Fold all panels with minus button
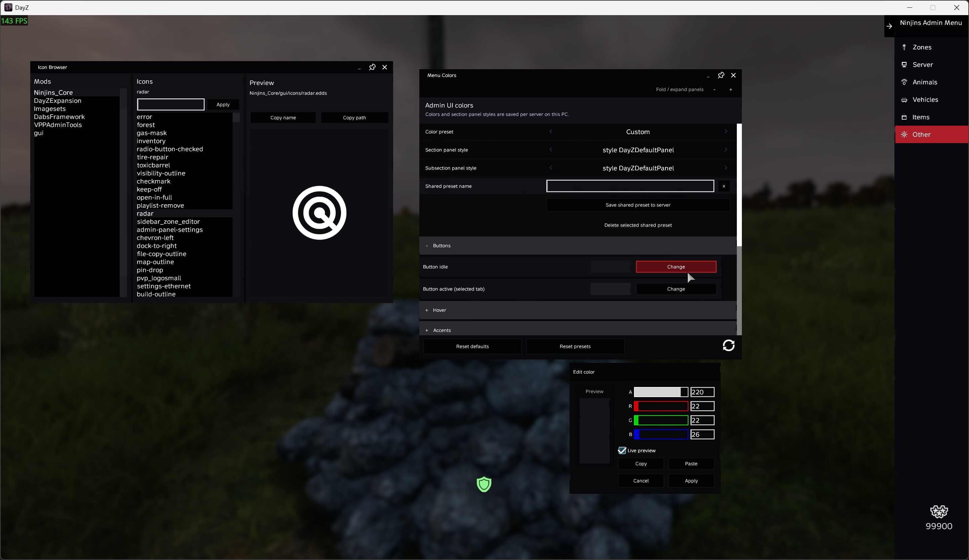 [x=714, y=90]
